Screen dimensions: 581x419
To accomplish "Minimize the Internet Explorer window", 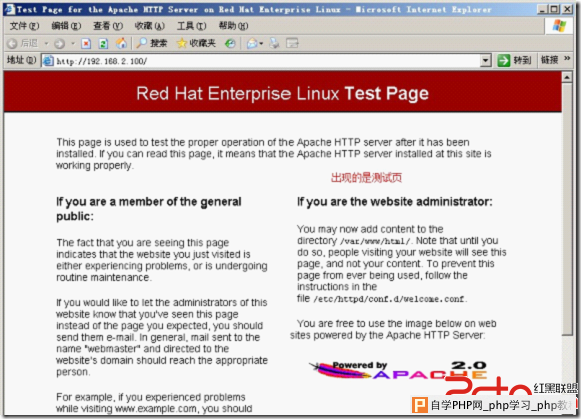I will pos(542,9).
